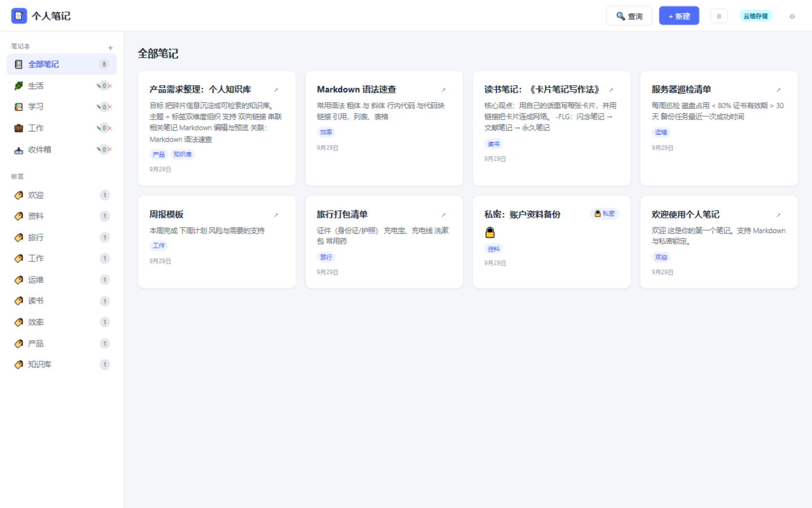Delete the 学习 notebook with its red X
The height and width of the screenshot is (508, 812).
click(x=110, y=107)
